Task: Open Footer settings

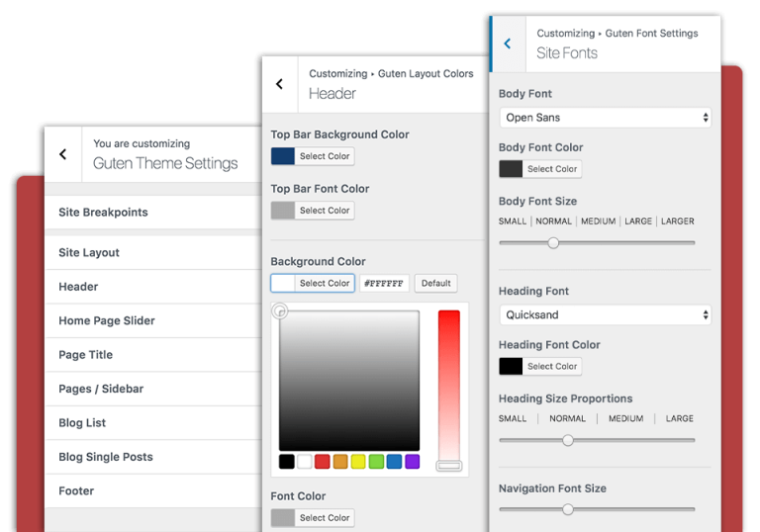Action: tap(152, 490)
